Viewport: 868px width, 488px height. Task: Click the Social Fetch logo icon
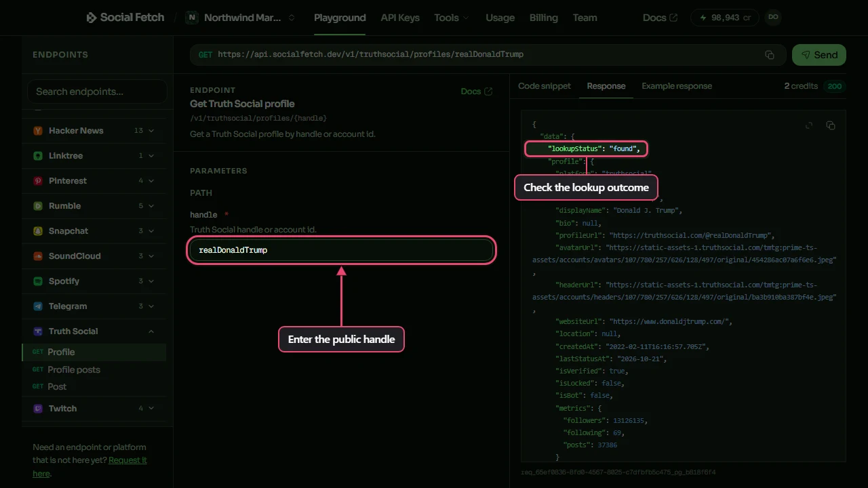pyautogui.click(x=92, y=18)
